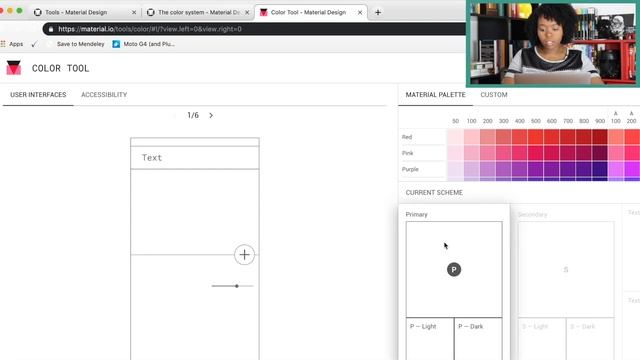Select the Material Palette tab
Image resolution: width=640 pixels, height=360 pixels.
pyautogui.click(x=436, y=95)
